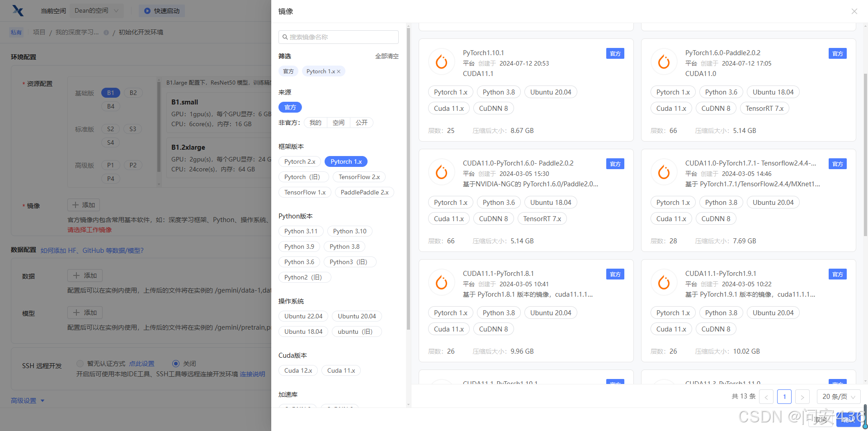Screen dimensions: 868x431
Task: Select the B1.2xlarge resource card
Action: [219, 158]
